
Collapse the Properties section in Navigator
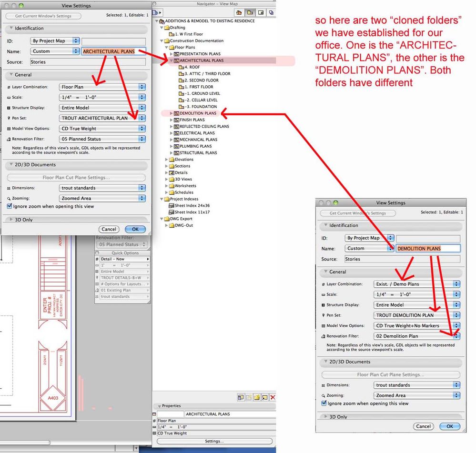(x=159, y=406)
